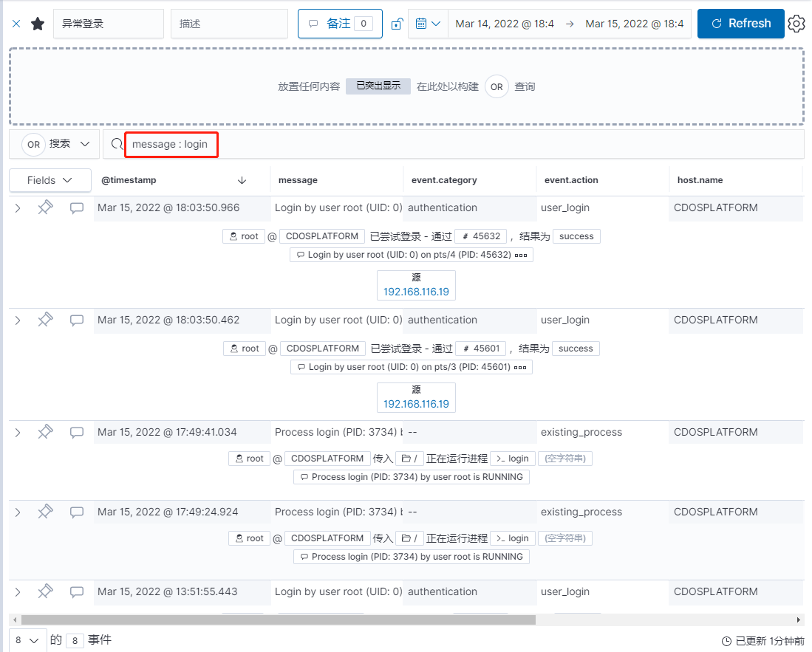This screenshot has width=812, height=652.
Task: Add note to 17:49:24.924 event
Action: (77, 512)
